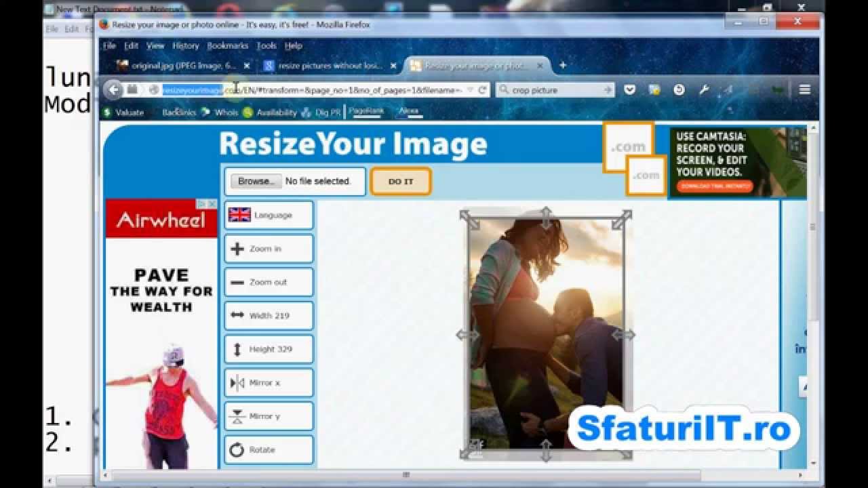Open the Firefox hamburger menu
The width and height of the screenshot is (868, 488).
[805, 89]
